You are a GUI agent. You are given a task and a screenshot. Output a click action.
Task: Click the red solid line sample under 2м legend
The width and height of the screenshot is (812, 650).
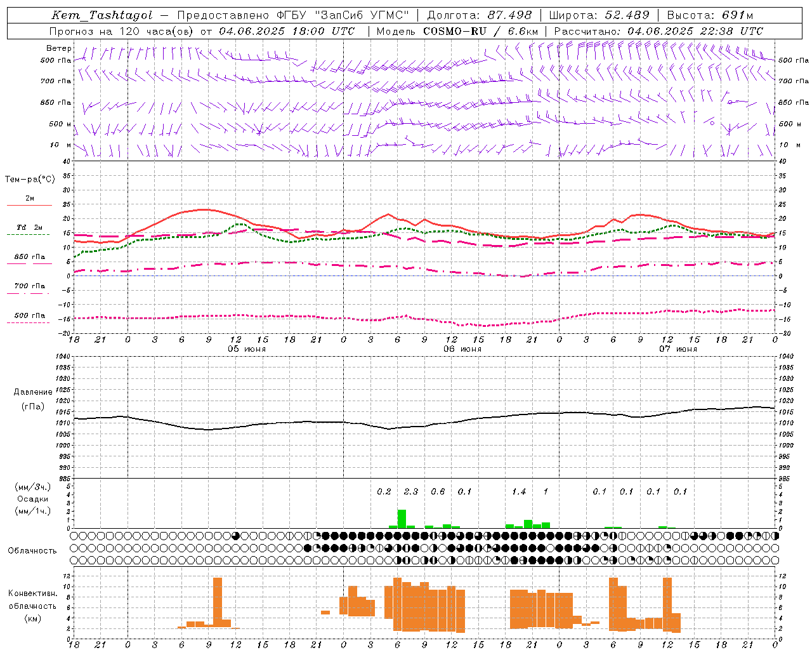29,206
